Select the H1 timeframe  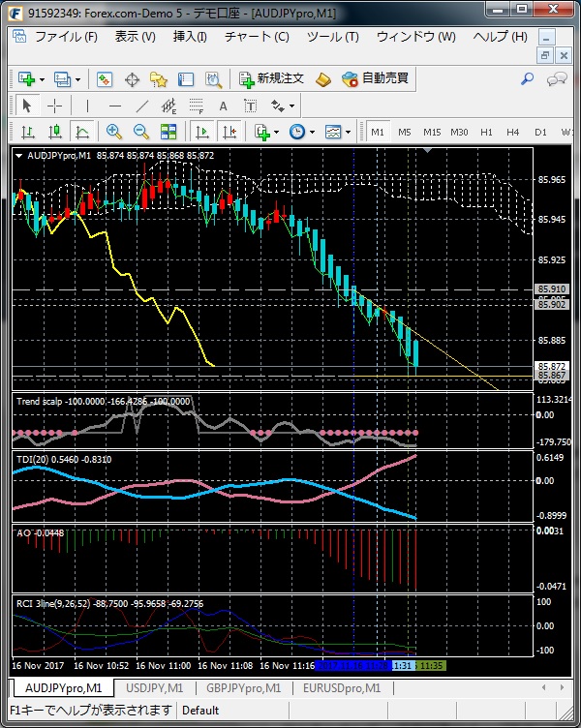(x=486, y=133)
